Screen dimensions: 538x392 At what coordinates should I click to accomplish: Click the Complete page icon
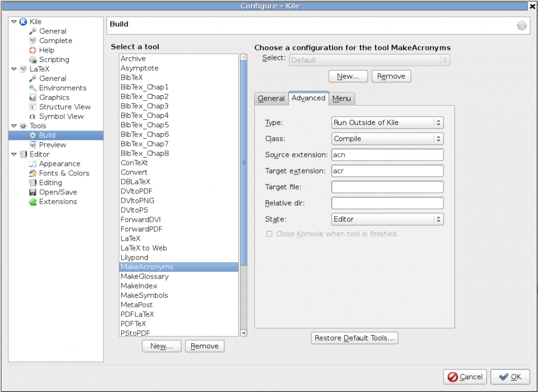point(33,40)
